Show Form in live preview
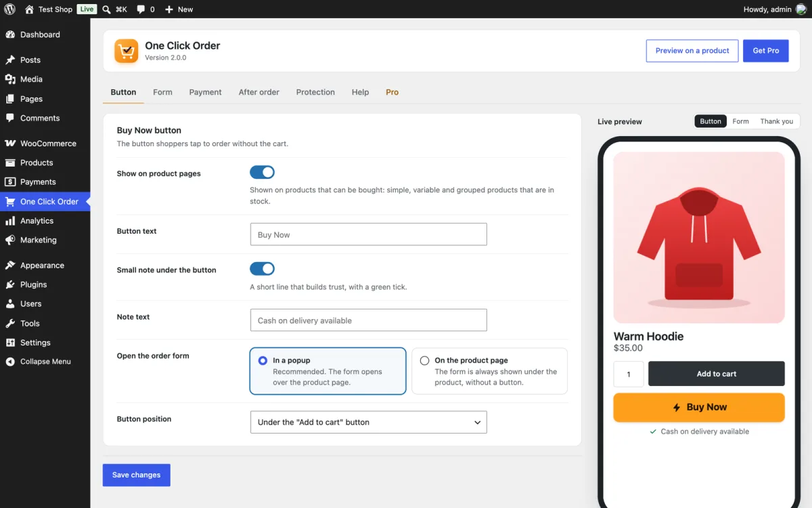The height and width of the screenshot is (508, 812). click(740, 121)
